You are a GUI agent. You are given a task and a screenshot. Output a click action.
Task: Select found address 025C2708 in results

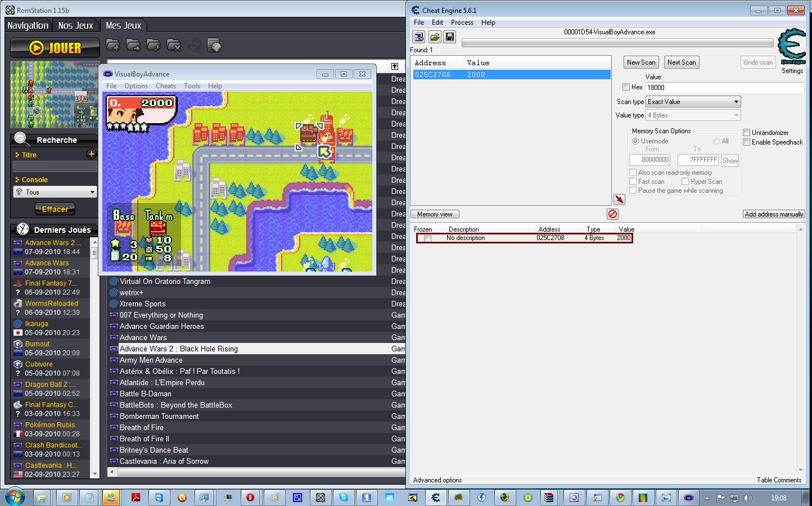pyautogui.click(x=512, y=74)
